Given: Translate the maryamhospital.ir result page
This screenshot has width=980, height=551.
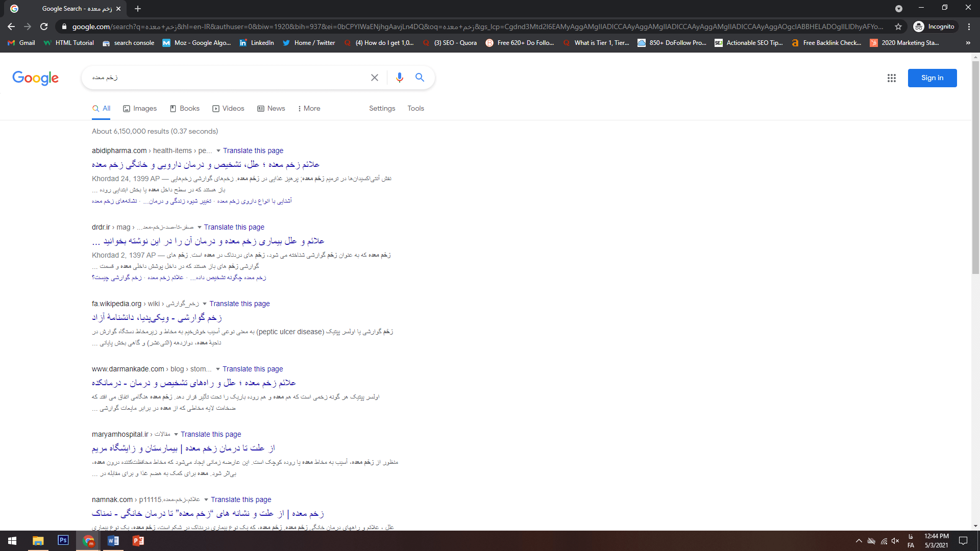Looking at the screenshot, I should click(211, 435).
